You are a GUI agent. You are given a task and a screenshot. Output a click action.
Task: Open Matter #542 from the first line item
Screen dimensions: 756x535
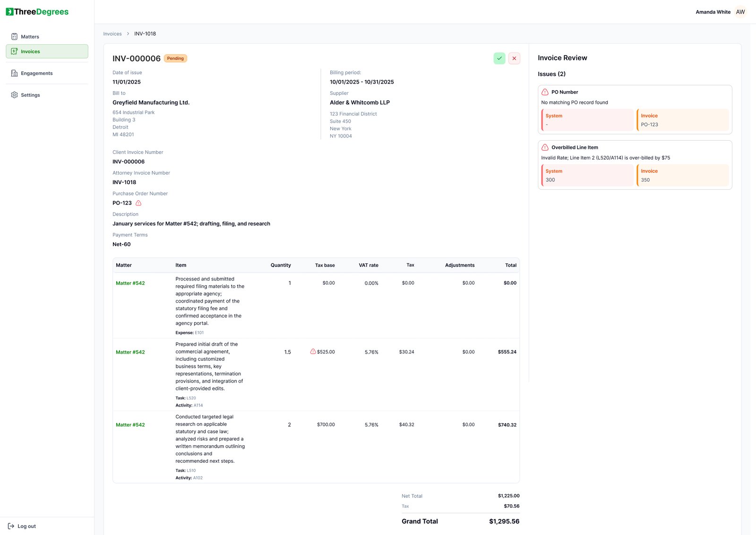(x=130, y=283)
